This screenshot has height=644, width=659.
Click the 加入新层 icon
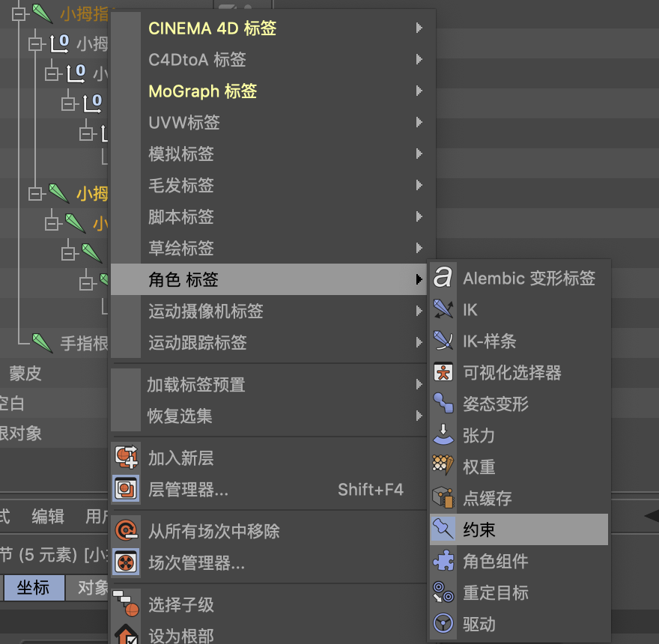[x=126, y=458]
